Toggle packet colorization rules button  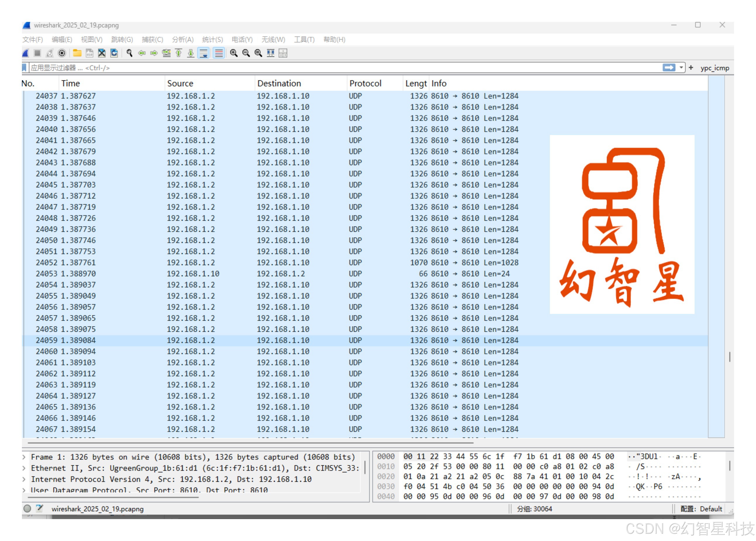(x=219, y=53)
